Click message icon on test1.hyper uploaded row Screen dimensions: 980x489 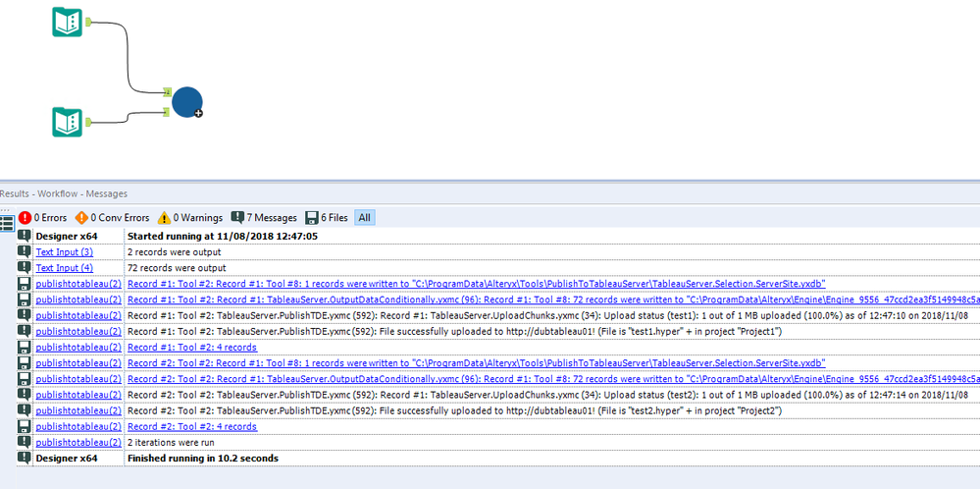point(25,331)
